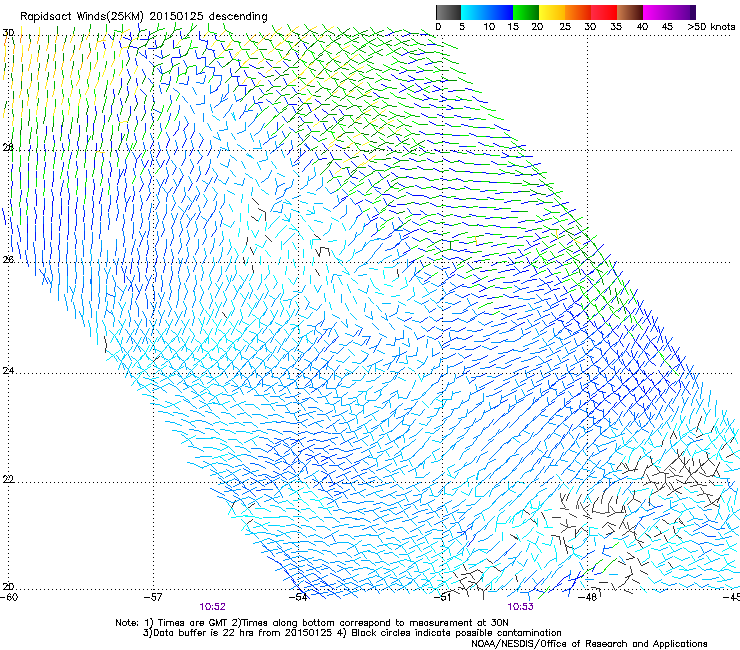The height and width of the screenshot is (650, 740).
Task: Click the gray 0-5 knots legend swatch
Action: point(448,12)
